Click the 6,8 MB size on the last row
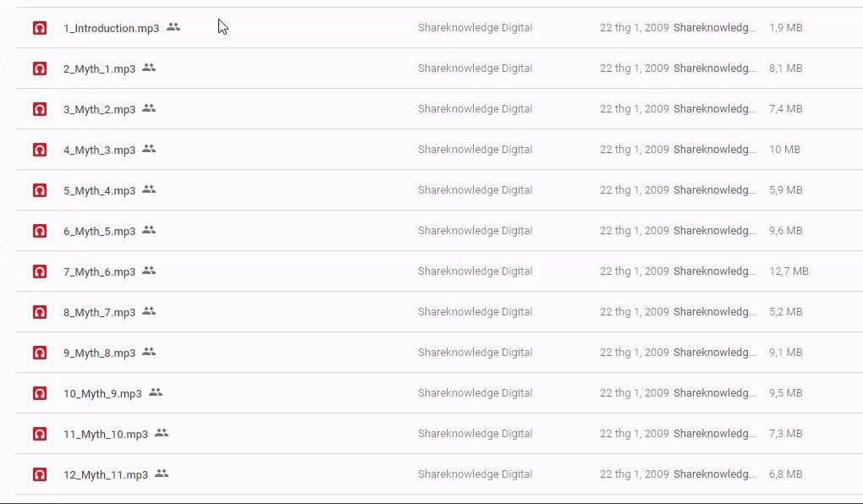863x504 pixels. tap(785, 474)
